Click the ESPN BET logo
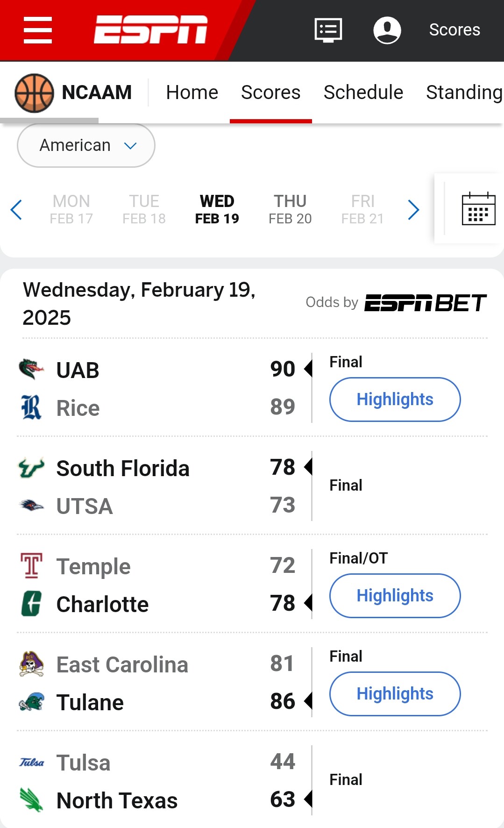 [x=425, y=303]
